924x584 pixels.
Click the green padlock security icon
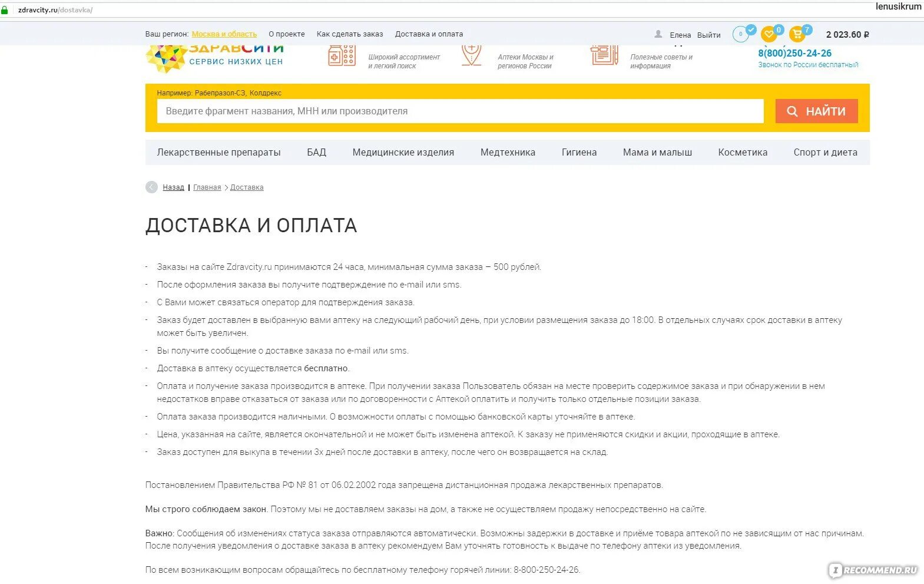(4, 10)
